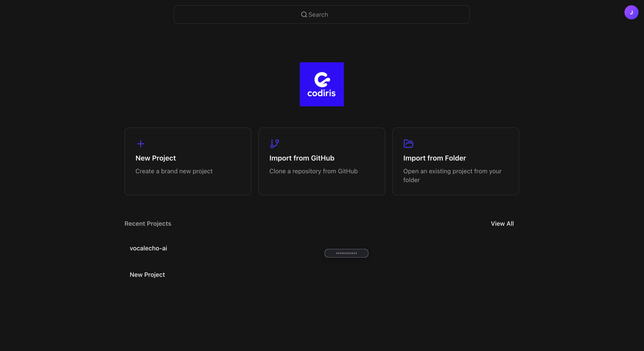Screen dimensions: 644x351
Task: Click the open folder icon above Import from Folder
Action: 408,143
